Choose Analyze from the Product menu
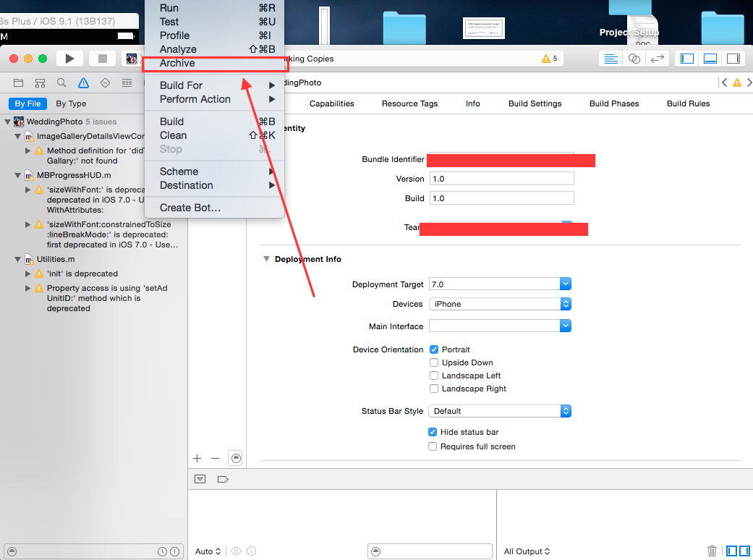Viewport: 753px width, 560px height. [x=214, y=49]
